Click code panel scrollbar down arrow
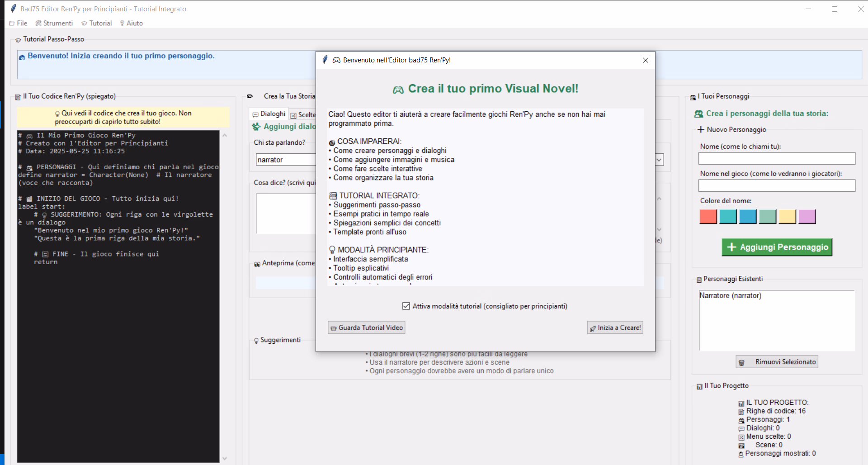Viewport: 868px width, 465px height. coord(225,458)
